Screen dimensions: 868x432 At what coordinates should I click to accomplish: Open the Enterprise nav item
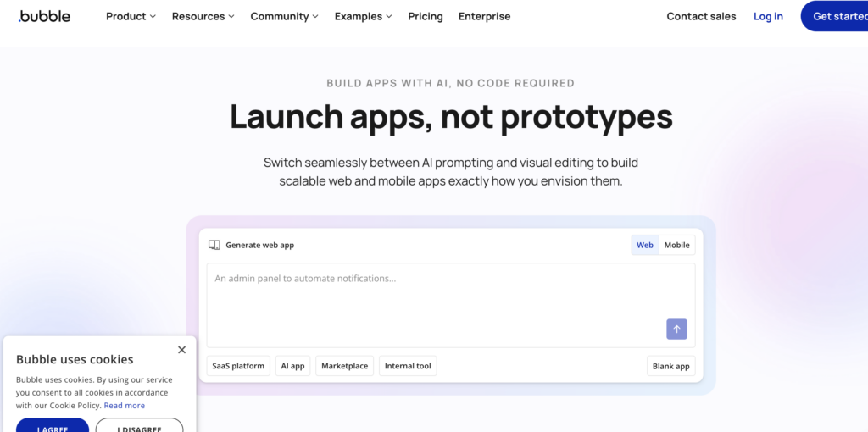coord(485,16)
